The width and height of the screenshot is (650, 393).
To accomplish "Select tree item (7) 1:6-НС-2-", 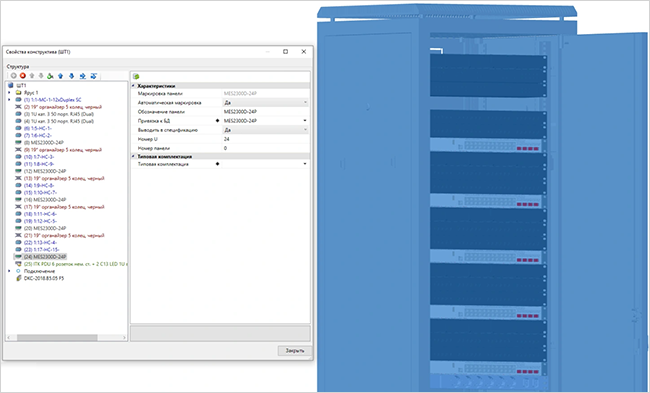I will [38, 136].
